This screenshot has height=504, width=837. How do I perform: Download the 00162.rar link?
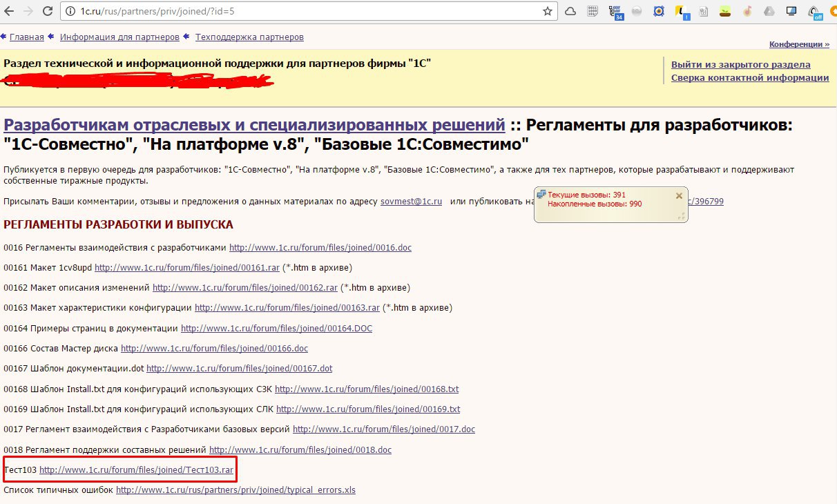tap(245, 288)
